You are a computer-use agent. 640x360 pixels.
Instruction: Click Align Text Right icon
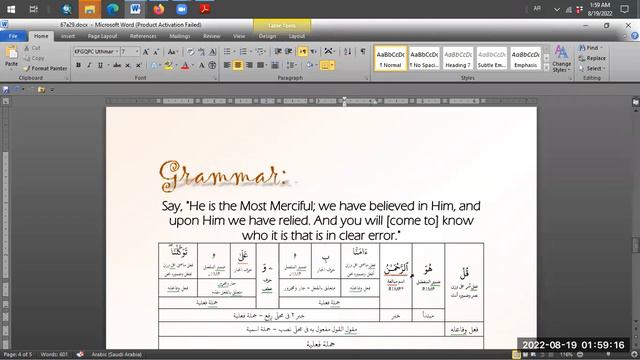249,65
